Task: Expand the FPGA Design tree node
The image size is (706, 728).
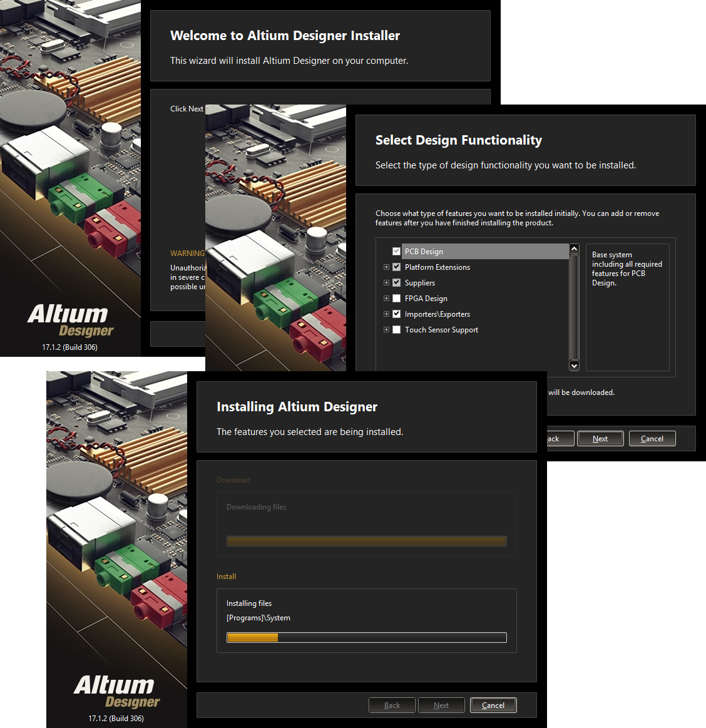Action: click(x=386, y=299)
